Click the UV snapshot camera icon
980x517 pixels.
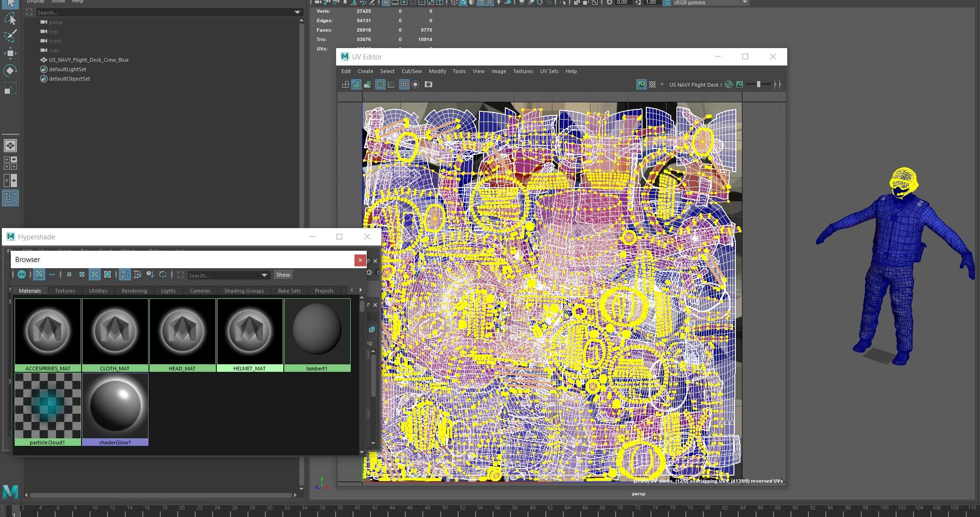(x=428, y=84)
